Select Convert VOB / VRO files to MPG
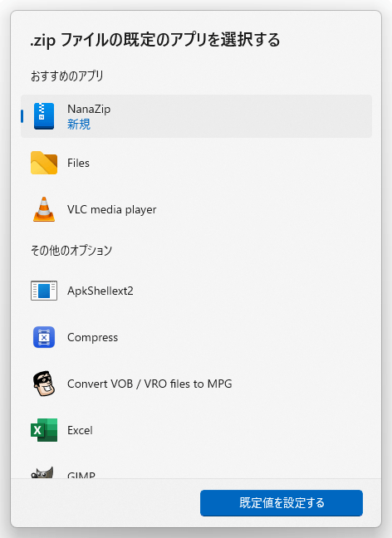 [x=196, y=384]
